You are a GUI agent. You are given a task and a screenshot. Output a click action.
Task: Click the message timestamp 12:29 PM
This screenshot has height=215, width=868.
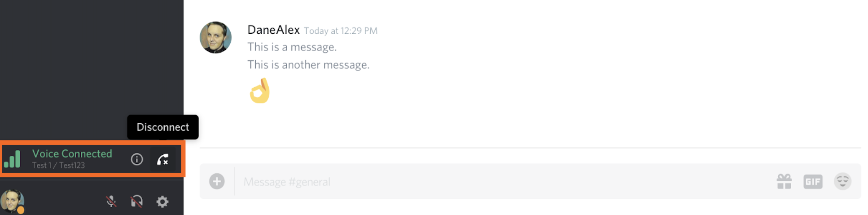pos(341,31)
